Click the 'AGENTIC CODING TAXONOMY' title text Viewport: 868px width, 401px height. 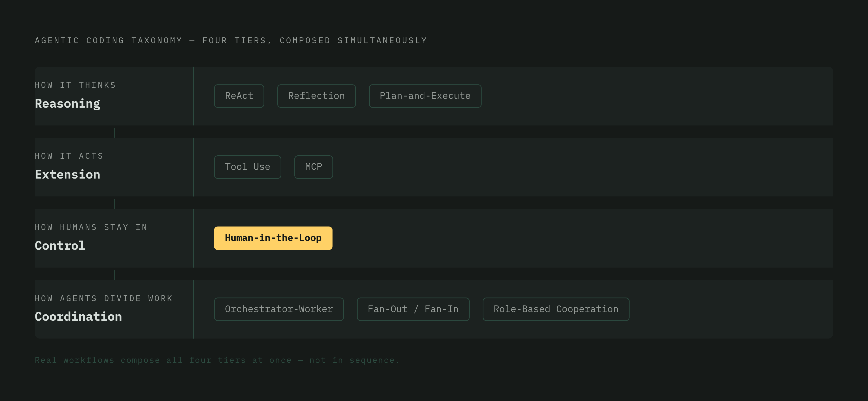[x=108, y=41]
